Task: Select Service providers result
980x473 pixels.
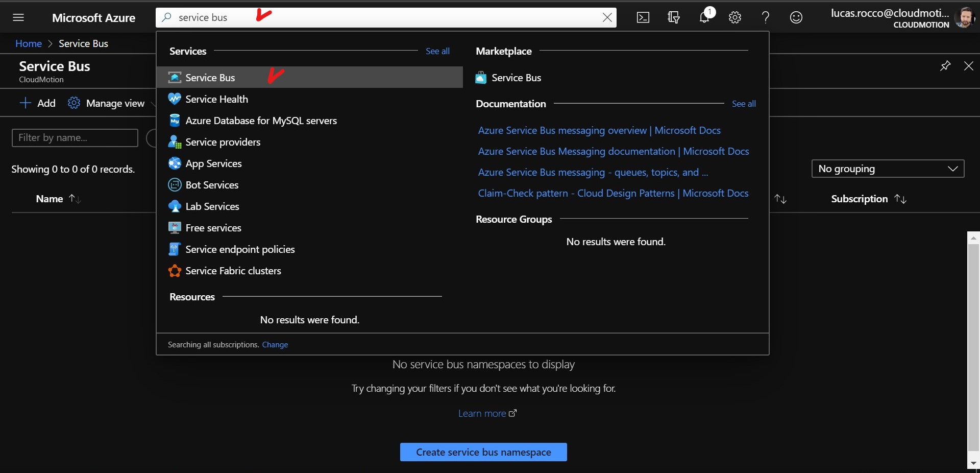Action: [309, 142]
